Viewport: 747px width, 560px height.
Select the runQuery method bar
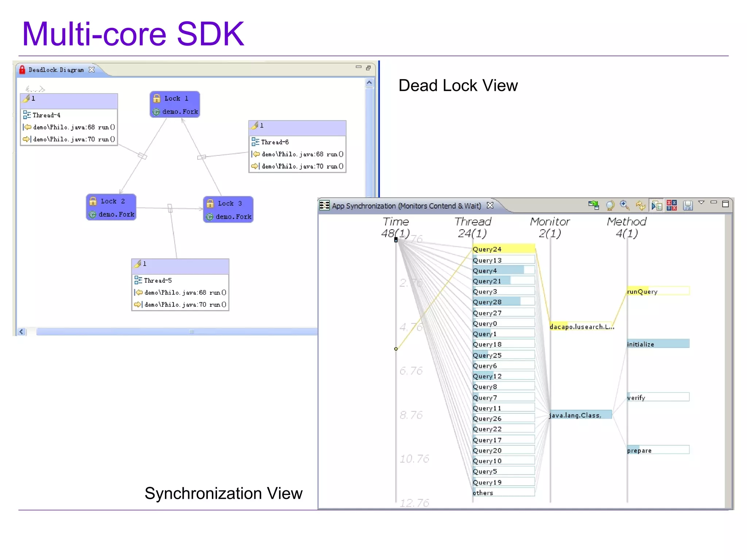pyautogui.click(x=658, y=291)
